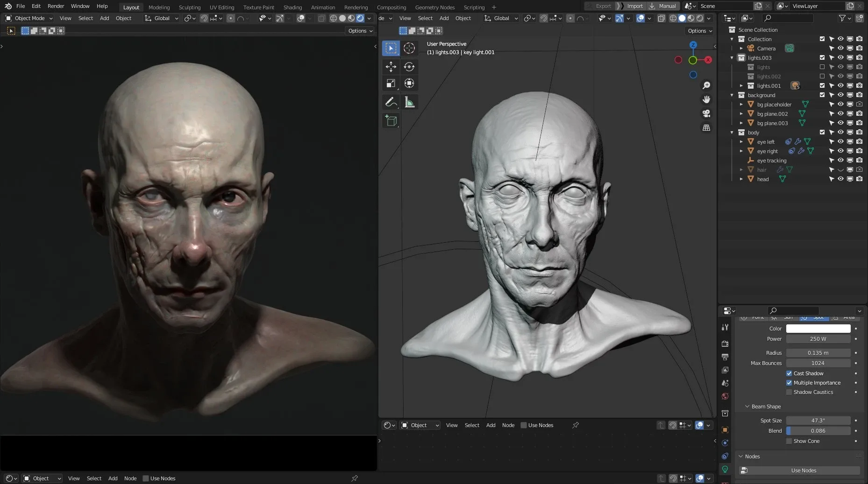
Task: Click the Add Cube tool icon
Action: 391,121
